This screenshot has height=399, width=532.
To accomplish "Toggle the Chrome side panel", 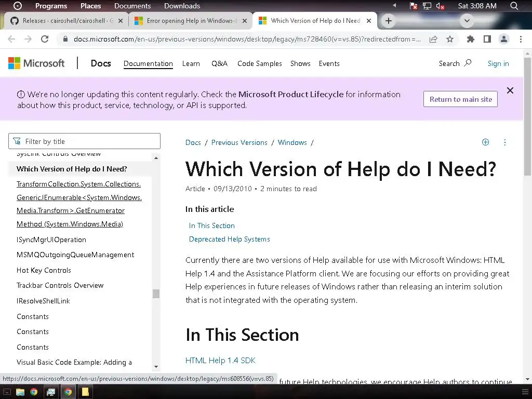I will pyautogui.click(x=487, y=39).
